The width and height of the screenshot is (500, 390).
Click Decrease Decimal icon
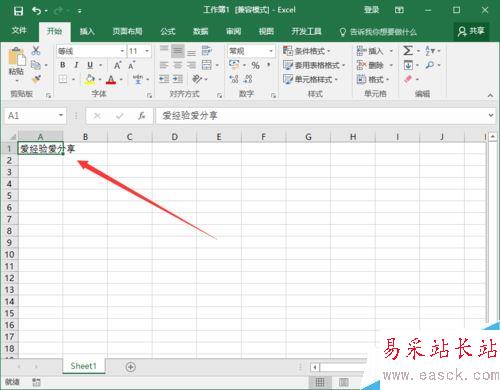click(248, 79)
